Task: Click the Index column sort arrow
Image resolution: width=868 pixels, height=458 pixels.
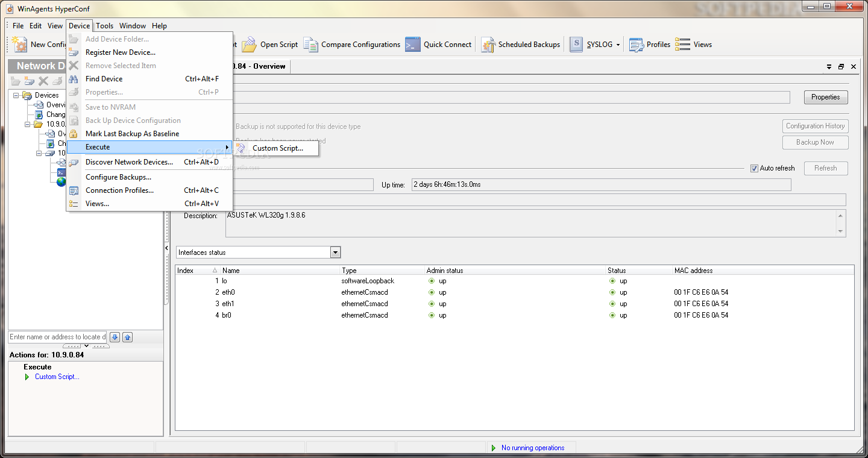Action: 215,271
